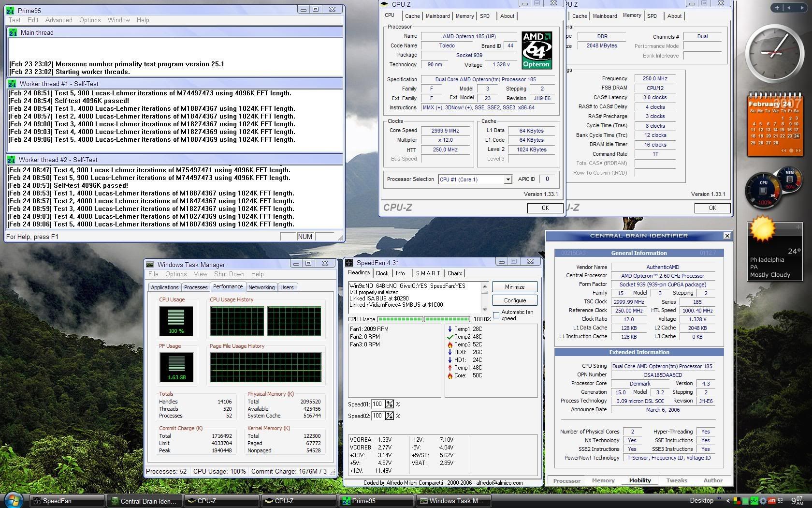Click the SpeedFan Temp3 flame icon
This screenshot has width=812, height=508.
[x=450, y=344]
